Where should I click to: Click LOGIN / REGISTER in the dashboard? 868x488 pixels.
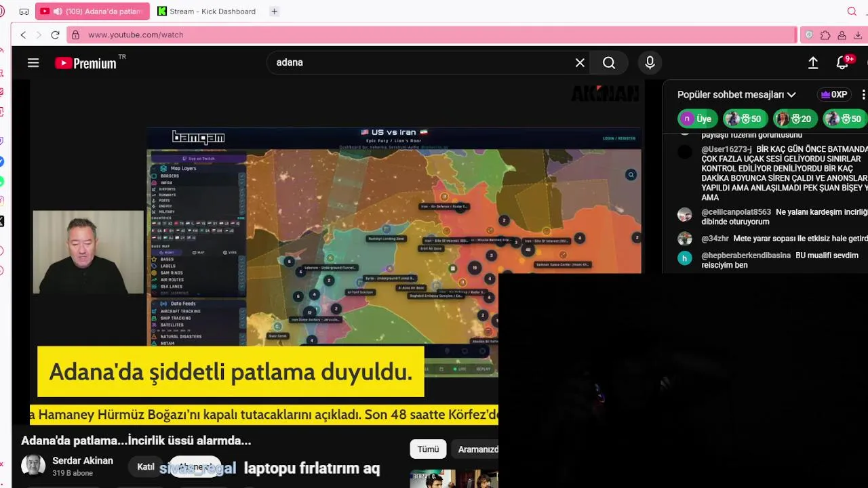[x=619, y=138]
